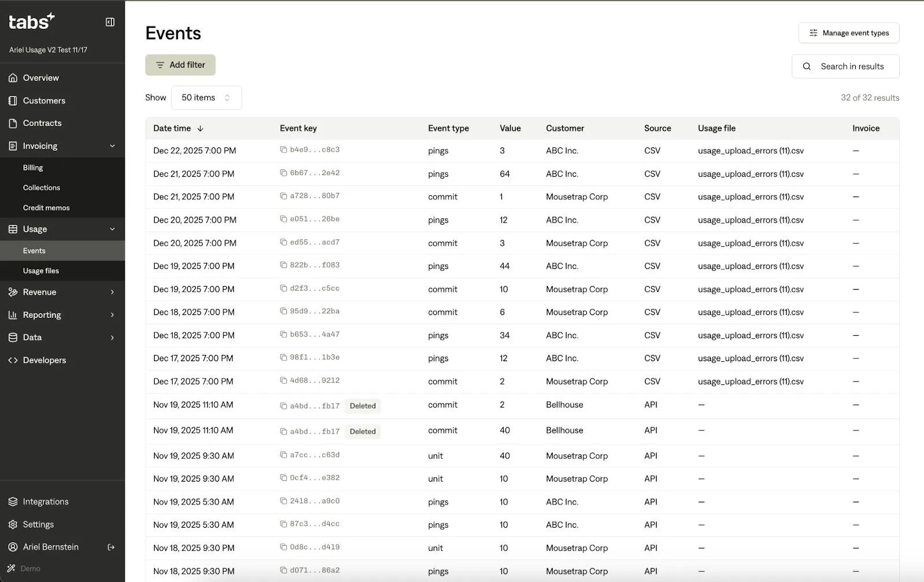Collapse the Invoicing section chevron
Viewport: 924px width, 582px height.
point(113,146)
